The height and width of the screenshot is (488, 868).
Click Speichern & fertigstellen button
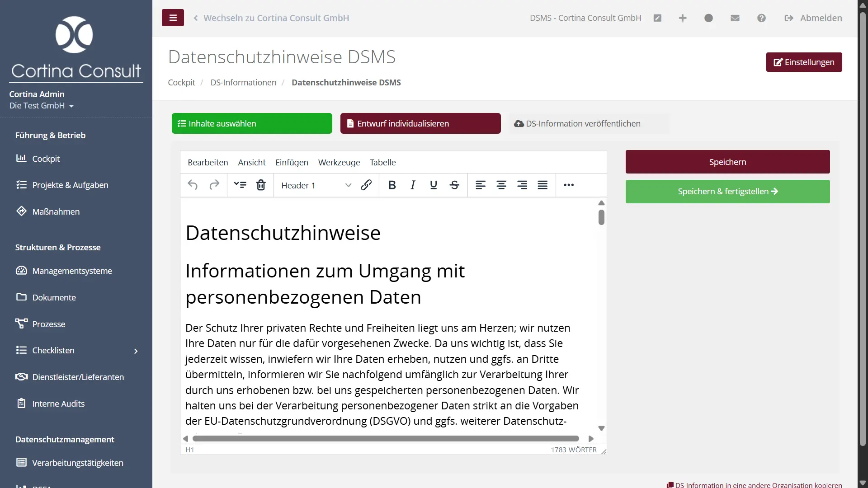(x=727, y=192)
